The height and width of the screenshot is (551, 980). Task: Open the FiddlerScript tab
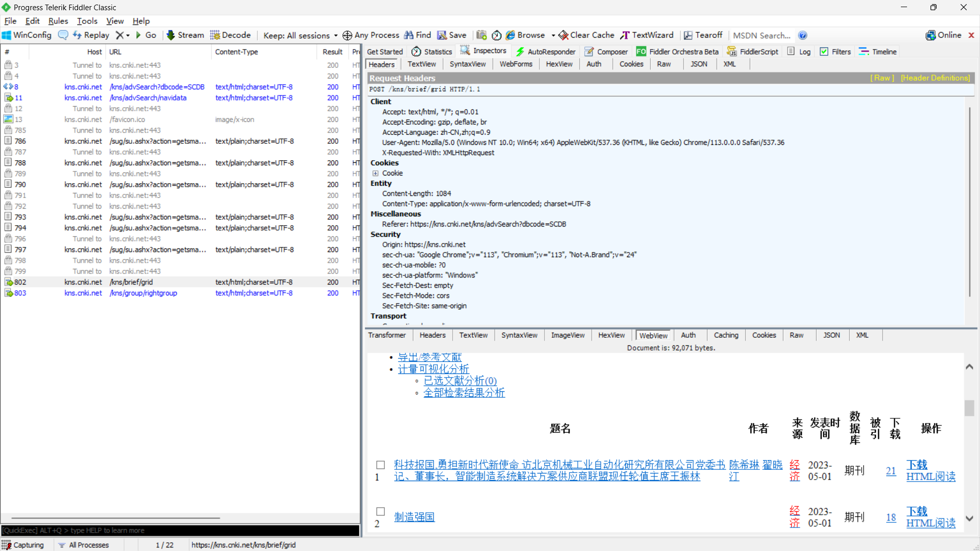click(x=753, y=52)
